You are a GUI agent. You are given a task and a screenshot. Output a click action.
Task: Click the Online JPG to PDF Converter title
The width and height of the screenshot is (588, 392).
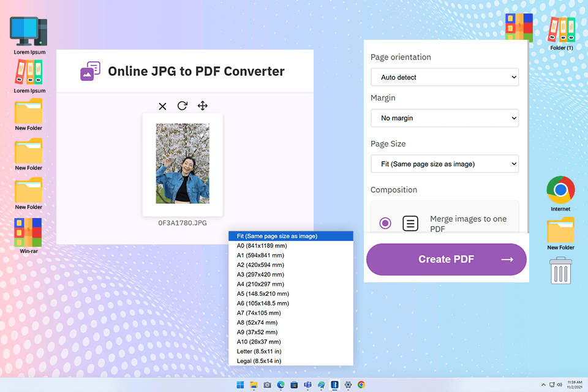[x=196, y=71]
